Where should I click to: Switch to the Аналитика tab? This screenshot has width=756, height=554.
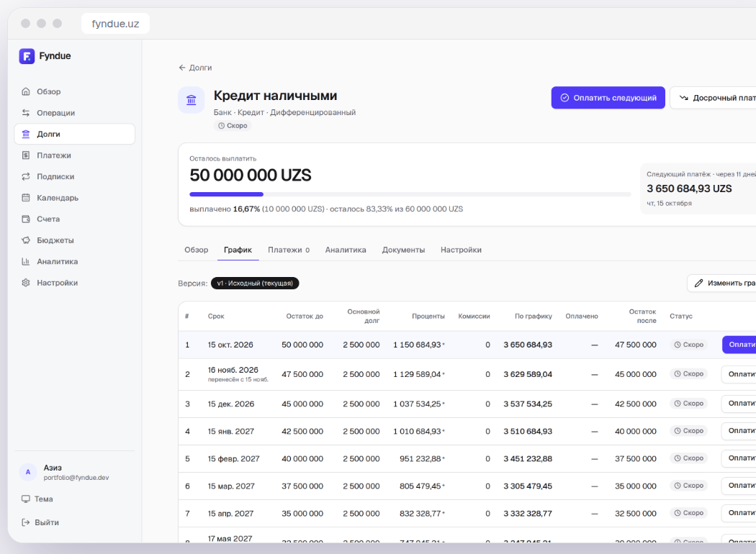click(x=345, y=250)
